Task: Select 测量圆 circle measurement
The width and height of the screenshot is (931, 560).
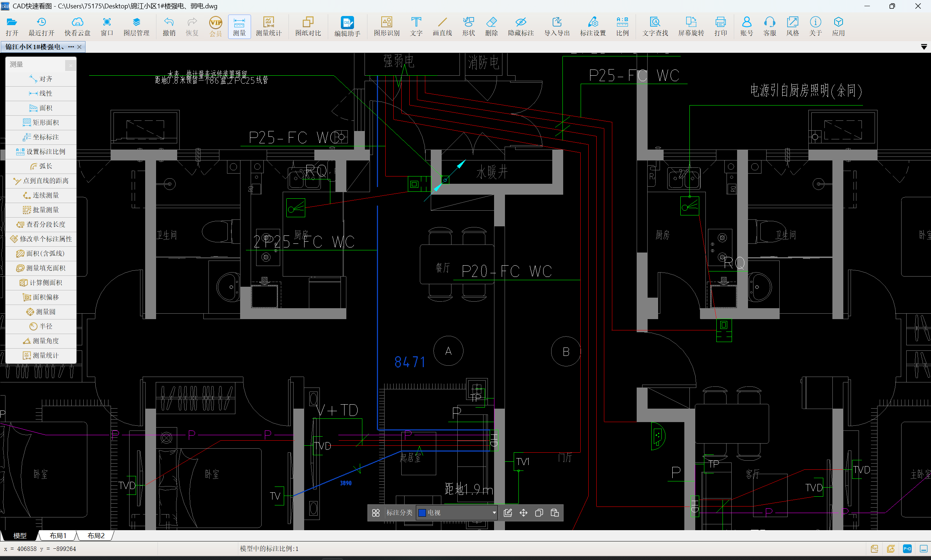Action: pyautogui.click(x=41, y=312)
